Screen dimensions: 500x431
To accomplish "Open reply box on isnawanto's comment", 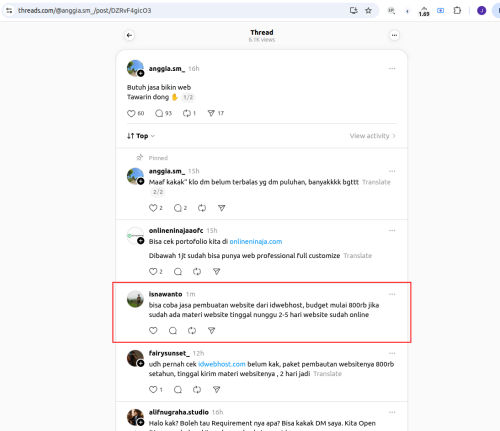I will click(x=173, y=330).
